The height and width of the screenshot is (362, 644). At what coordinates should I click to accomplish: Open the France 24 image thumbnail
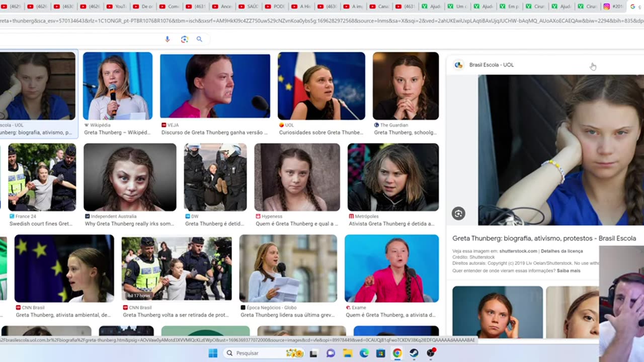point(42,177)
